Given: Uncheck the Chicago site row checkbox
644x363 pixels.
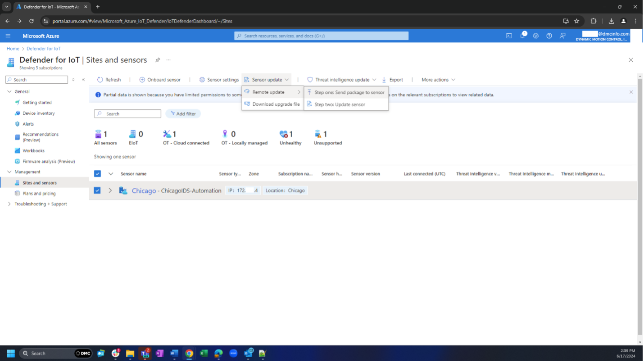Looking at the screenshot, I should (97, 191).
